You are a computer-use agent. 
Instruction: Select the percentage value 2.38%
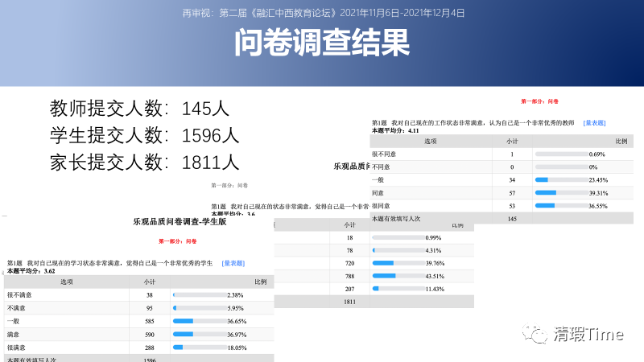click(235, 295)
